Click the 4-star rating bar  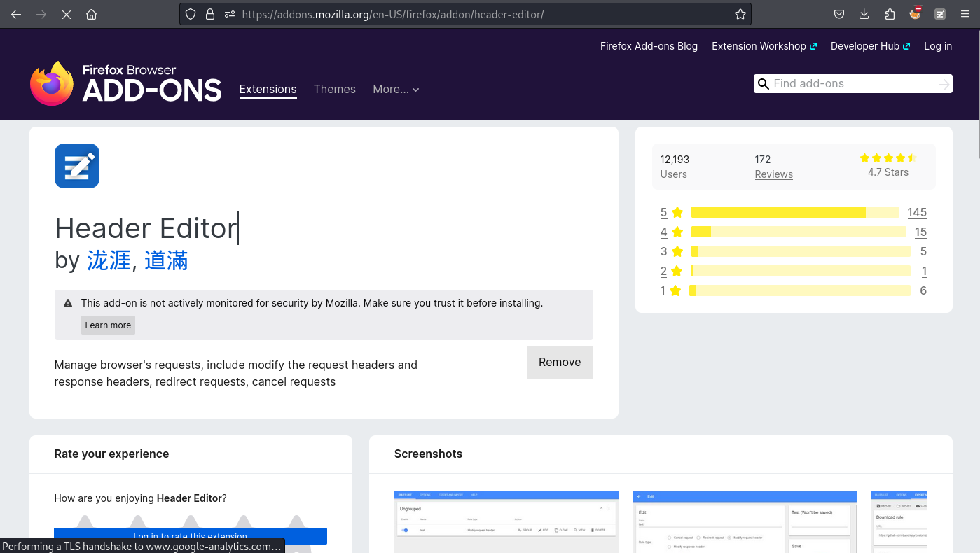tap(799, 232)
